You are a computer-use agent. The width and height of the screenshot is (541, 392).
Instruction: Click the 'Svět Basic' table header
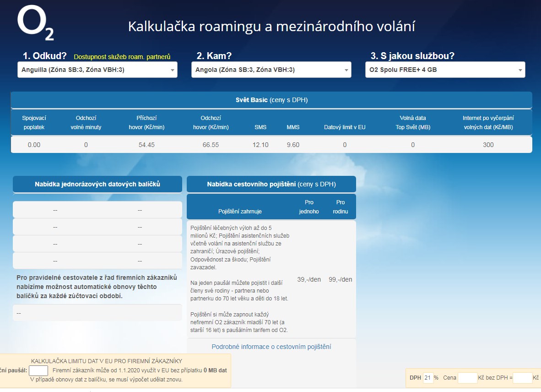(271, 100)
